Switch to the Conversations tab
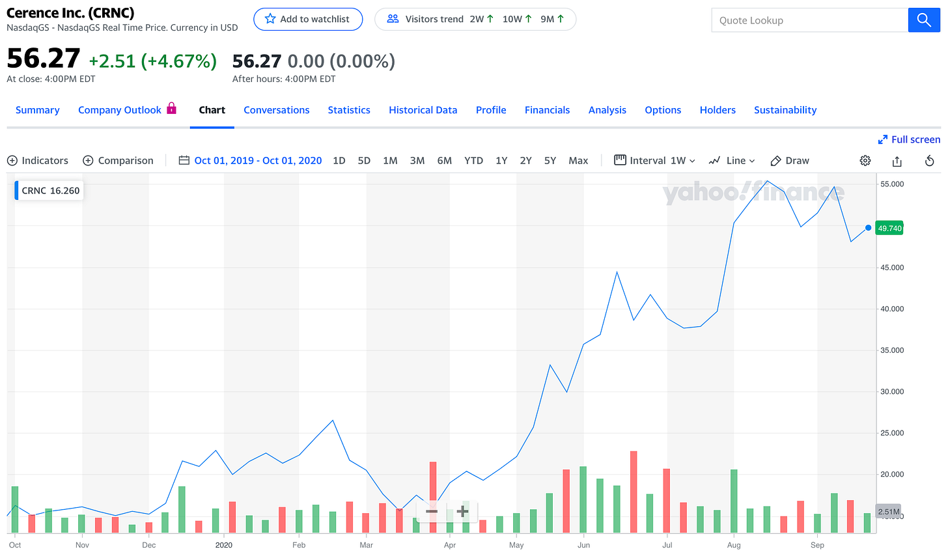This screenshot has height=560, width=948. pyautogui.click(x=277, y=110)
